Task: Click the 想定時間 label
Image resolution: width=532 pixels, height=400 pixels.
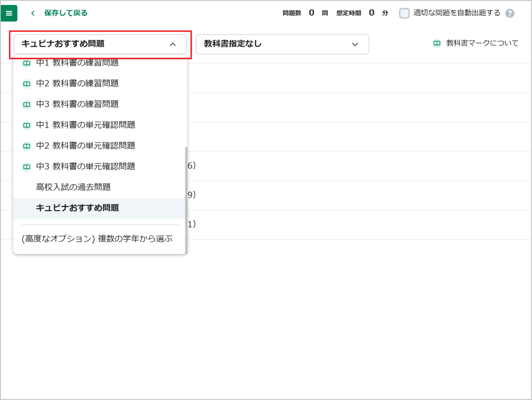Action: (x=349, y=13)
